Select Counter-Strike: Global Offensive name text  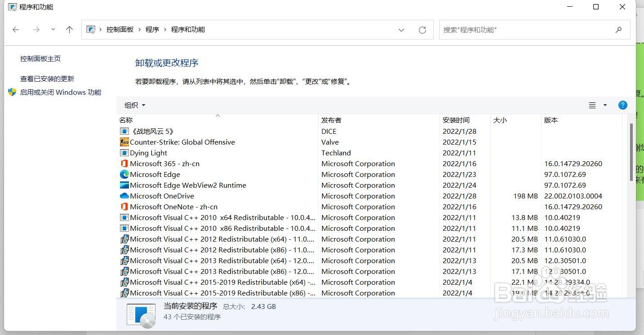pos(182,142)
